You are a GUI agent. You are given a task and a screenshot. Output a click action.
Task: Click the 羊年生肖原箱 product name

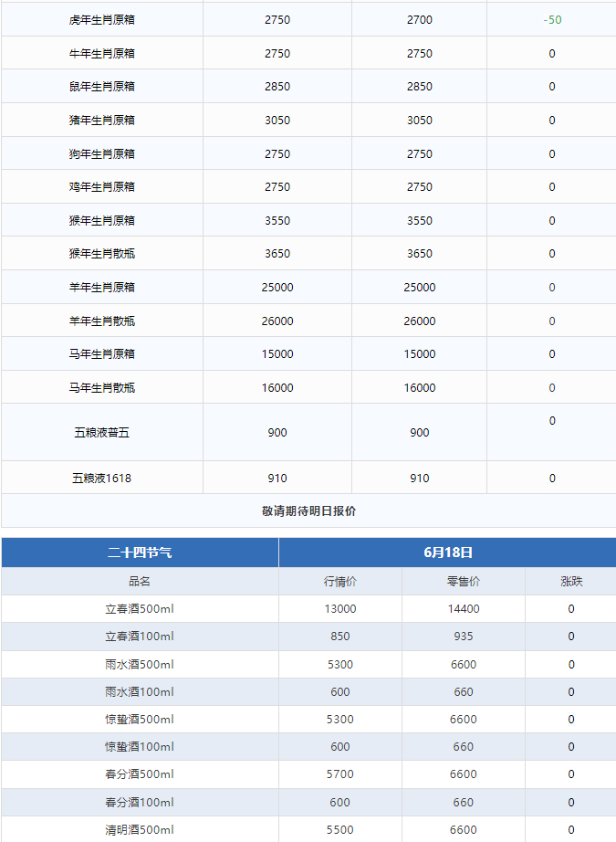tap(102, 288)
